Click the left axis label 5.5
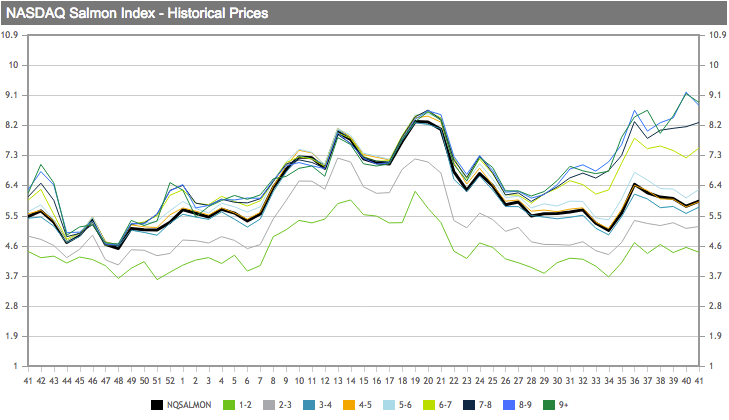The image size is (729, 420). tap(11, 216)
